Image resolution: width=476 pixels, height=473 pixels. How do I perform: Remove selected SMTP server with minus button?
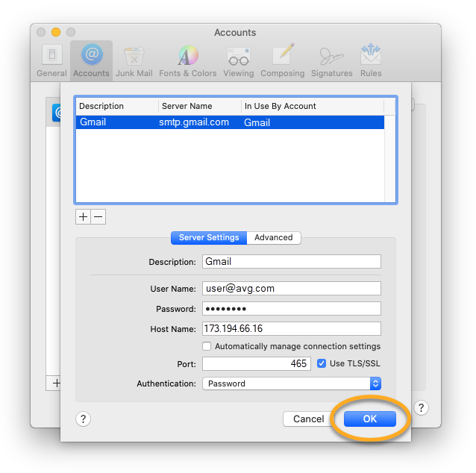tap(98, 217)
